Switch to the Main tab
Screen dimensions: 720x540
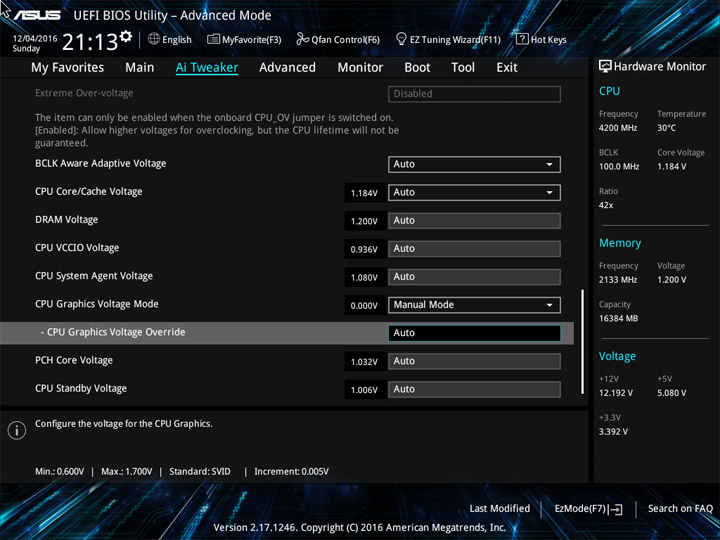pos(140,68)
